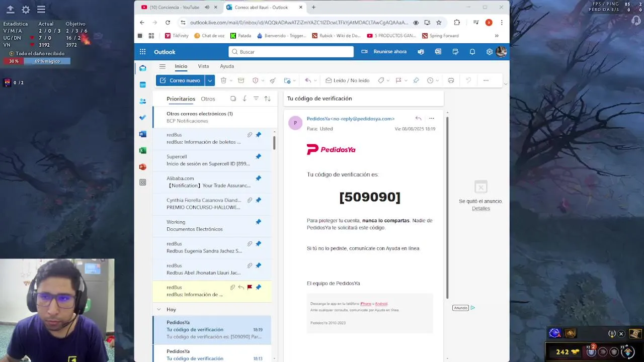Open Mail in the Outlook sidebar

(143, 68)
